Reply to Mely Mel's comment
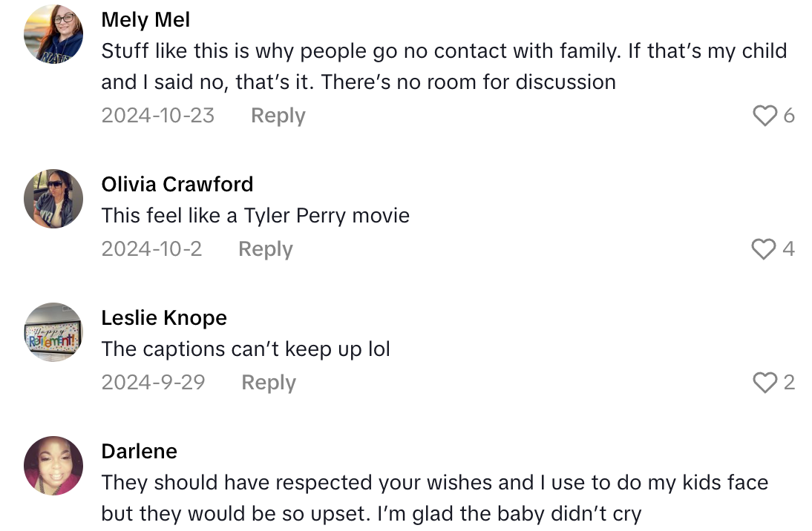 [278, 116]
